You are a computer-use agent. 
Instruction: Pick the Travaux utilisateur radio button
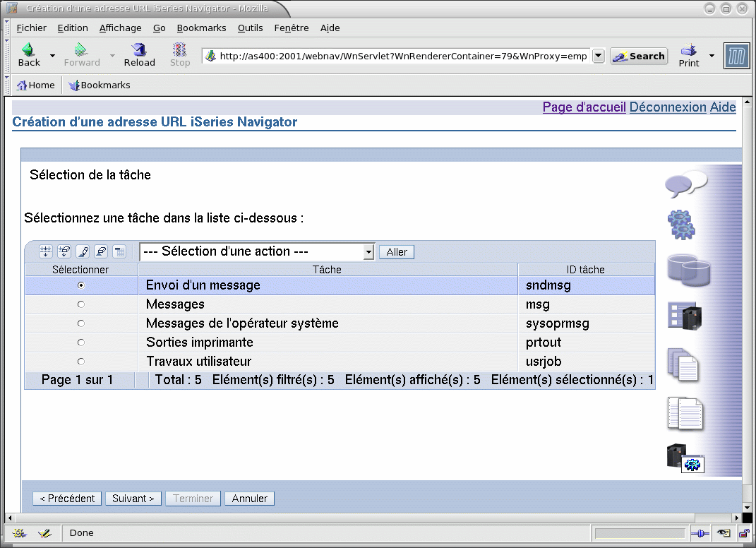81,362
